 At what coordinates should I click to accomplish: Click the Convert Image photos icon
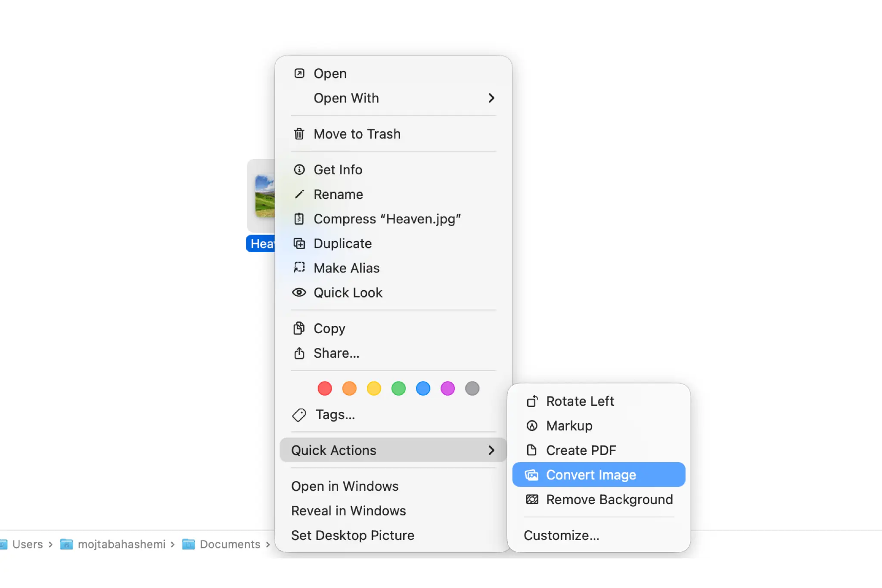(532, 475)
